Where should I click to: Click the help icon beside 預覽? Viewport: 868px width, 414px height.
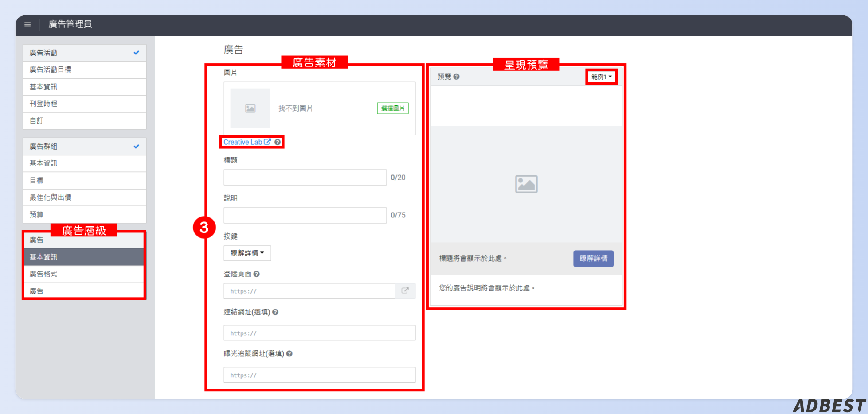coord(457,77)
